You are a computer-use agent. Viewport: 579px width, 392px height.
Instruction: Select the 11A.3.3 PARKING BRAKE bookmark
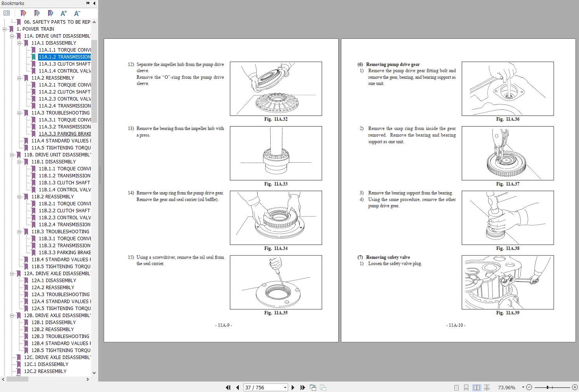(64, 134)
